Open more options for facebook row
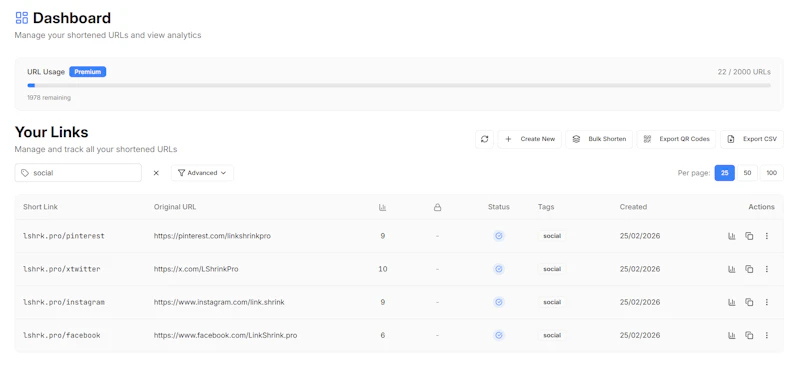Viewport: 800px width, 366px height. pyautogui.click(x=766, y=335)
